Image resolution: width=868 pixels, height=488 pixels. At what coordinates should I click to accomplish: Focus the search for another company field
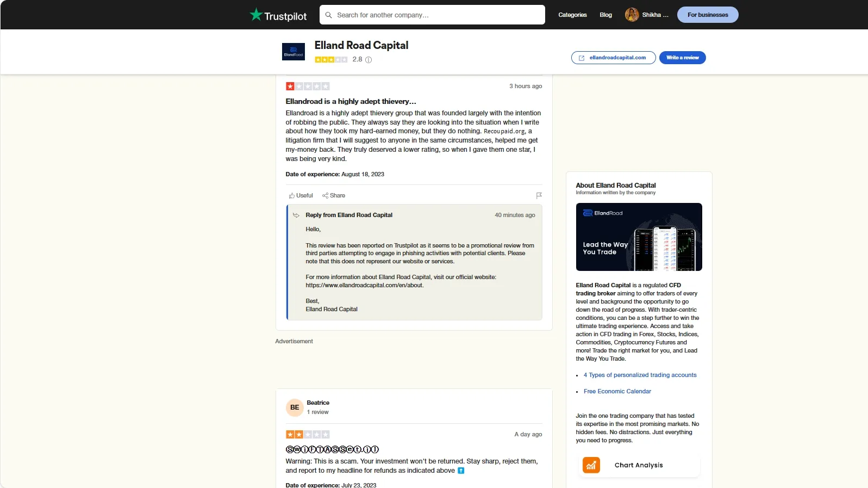432,15
